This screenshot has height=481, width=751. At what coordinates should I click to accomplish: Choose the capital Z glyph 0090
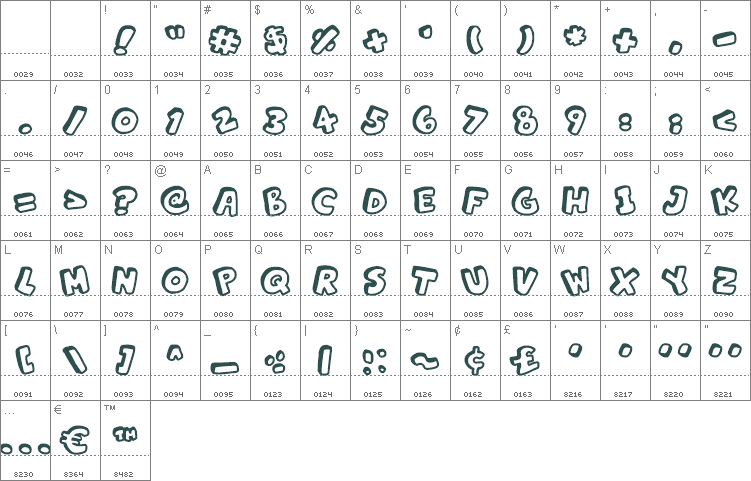click(725, 281)
